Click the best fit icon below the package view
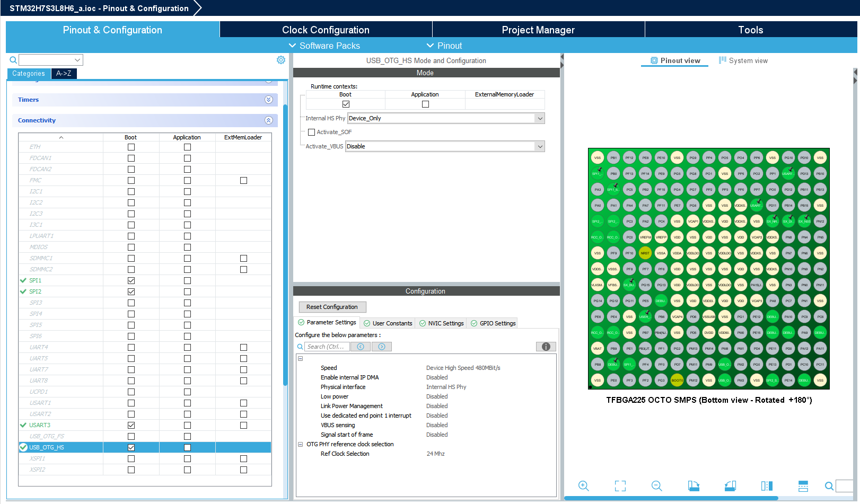 click(x=620, y=486)
